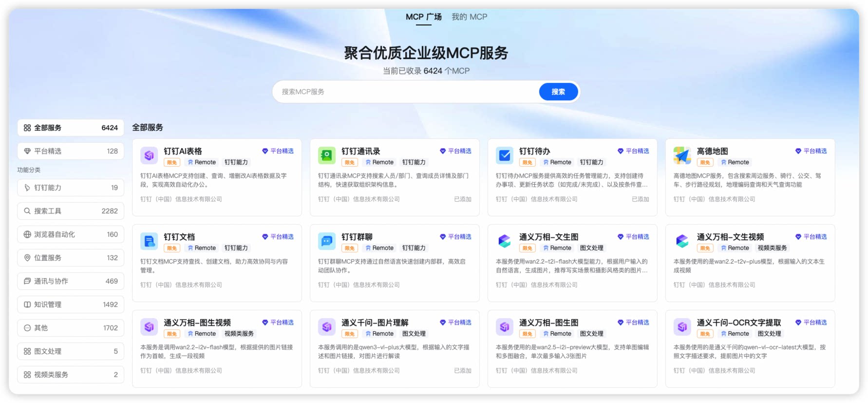
Task: Filter by 平台精选 in the sidebar
Action: tap(71, 151)
